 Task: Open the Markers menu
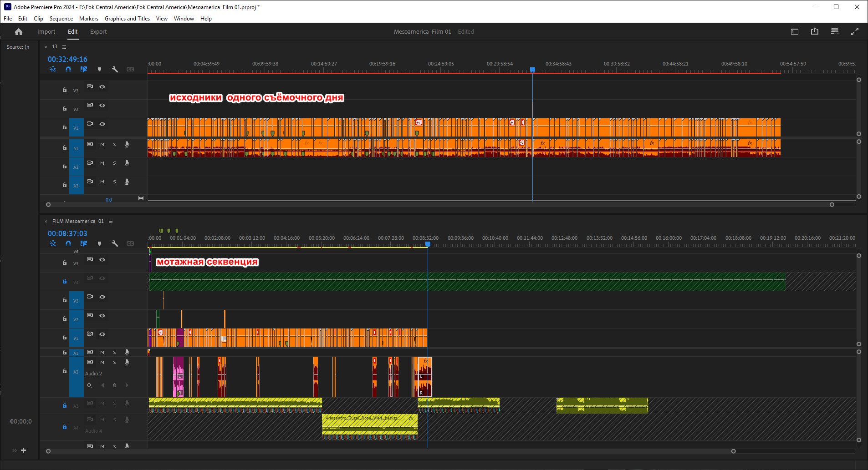coord(89,19)
